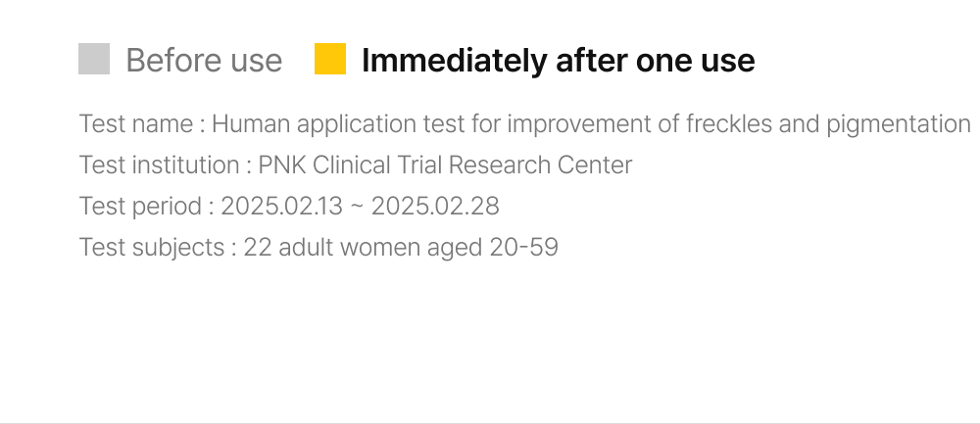Click the tilde between the test dates

pos(360,208)
